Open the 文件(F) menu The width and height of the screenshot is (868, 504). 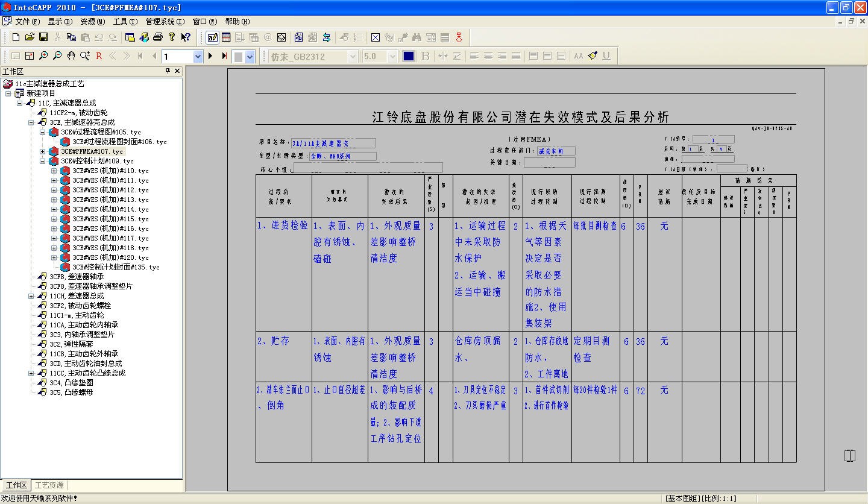point(28,22)
